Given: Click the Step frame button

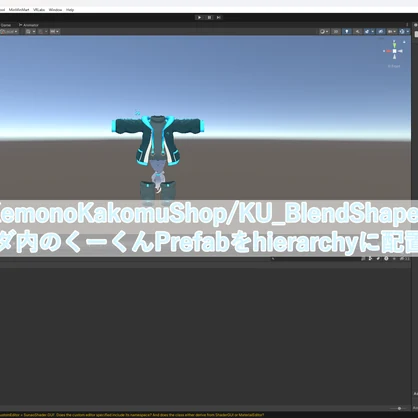Looking at the screenshot, I should coord(219,17).
